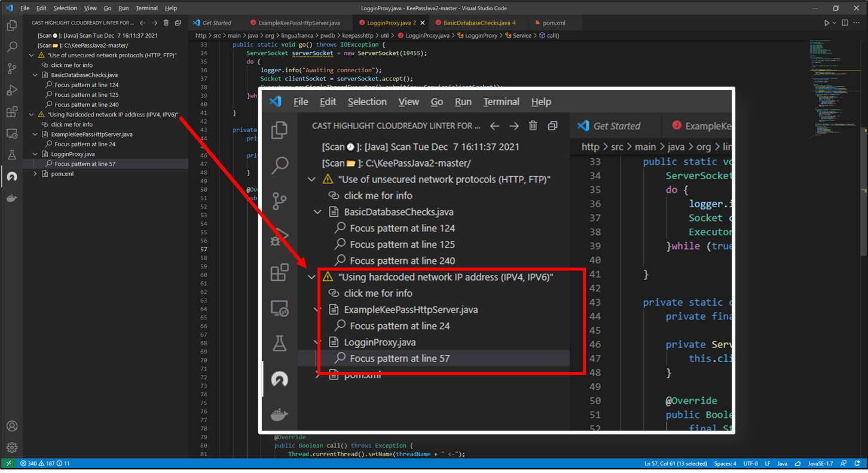The image size is (868, 473).
Task: Split the editor to the right
Action: (x=845, y=23)
